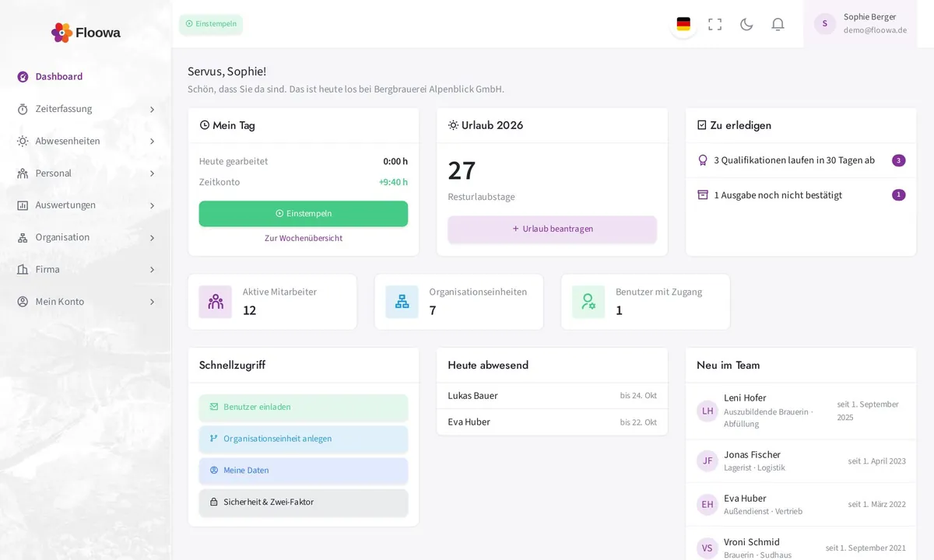Click Organisationseinheit anlegen shortcut
Screen dimensions: 934x560
(304, 439)
